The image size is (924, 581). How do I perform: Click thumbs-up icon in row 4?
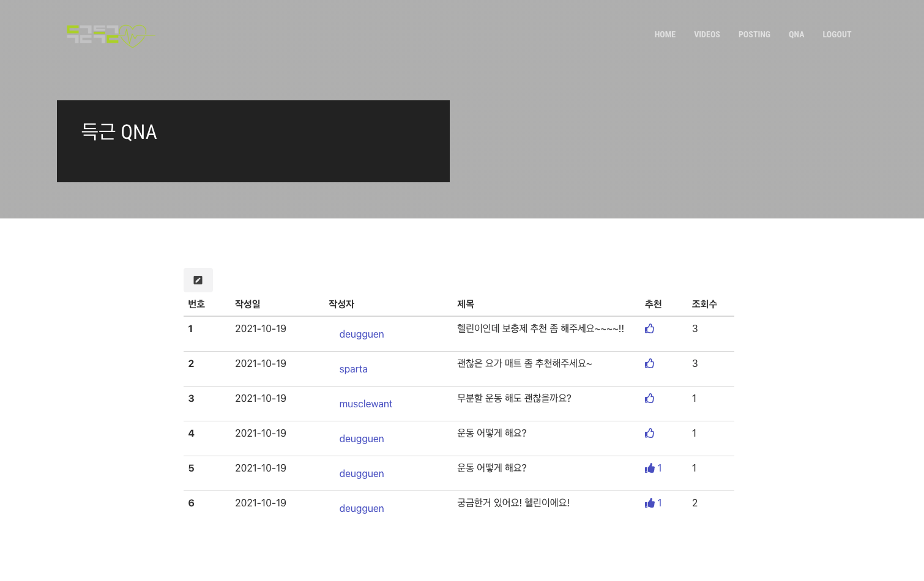tap(649, 433)
